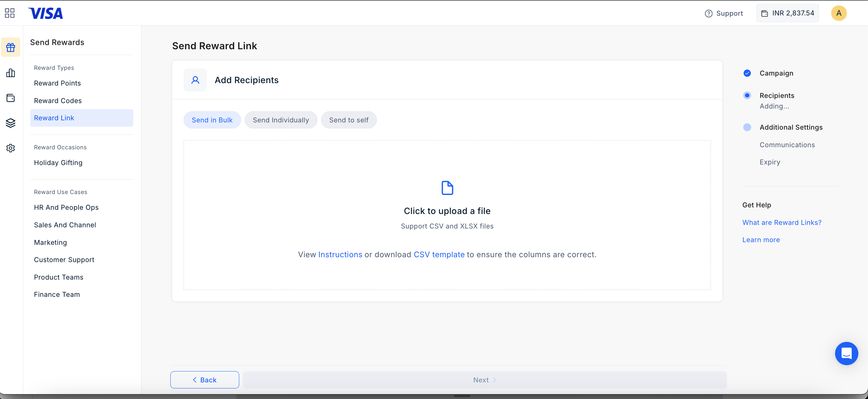Select Reward Link in sidebar
This screenshot has height=399, width=868.
point(82,118)
